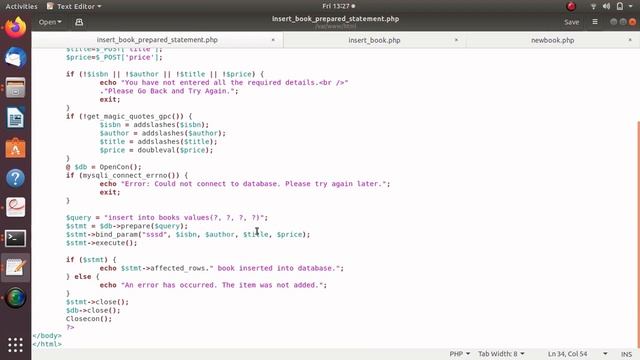The height and width of the screenshot is (360, 640).
Task: Close the newbook.php tab
Action: pos(630,40)
